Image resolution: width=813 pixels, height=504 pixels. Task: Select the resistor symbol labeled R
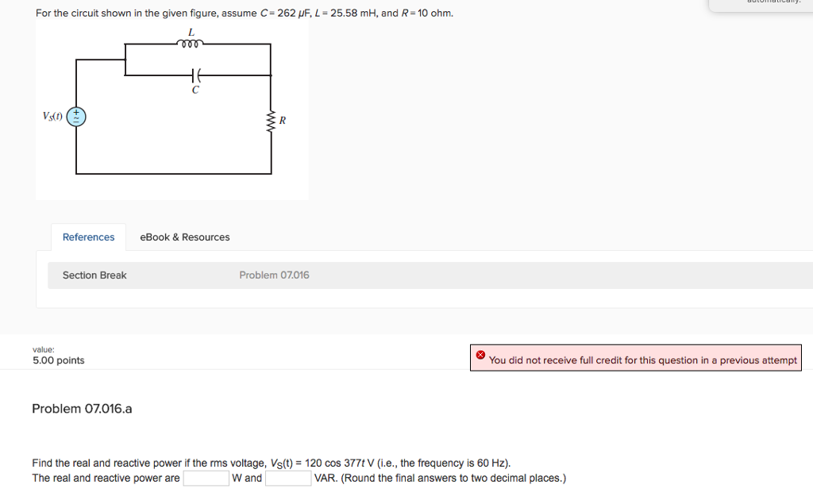click(271, 121)
